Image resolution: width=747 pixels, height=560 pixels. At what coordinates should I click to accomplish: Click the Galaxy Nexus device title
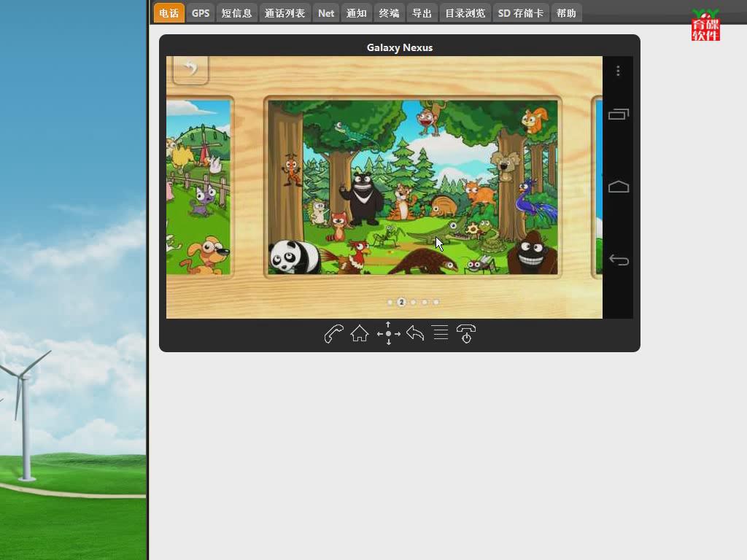[x=400, y=47]
